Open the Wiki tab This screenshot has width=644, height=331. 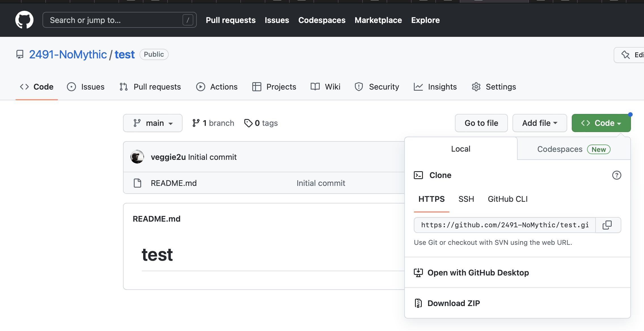click(x=325, y=87)
